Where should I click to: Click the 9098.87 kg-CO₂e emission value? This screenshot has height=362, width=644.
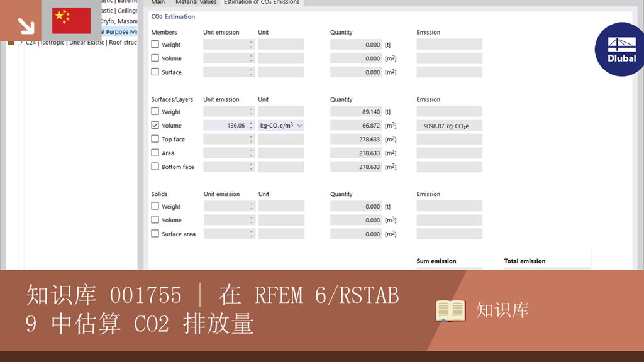(449, 126)
